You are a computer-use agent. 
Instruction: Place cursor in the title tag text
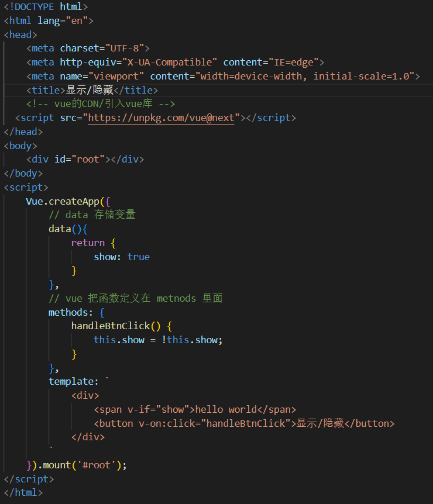90,90
